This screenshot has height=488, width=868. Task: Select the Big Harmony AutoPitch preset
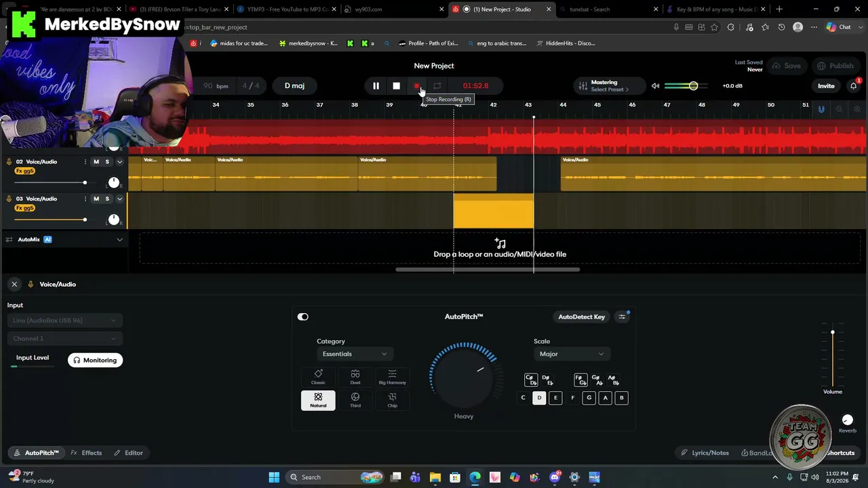pyautogui.click(x=392, y=377)
